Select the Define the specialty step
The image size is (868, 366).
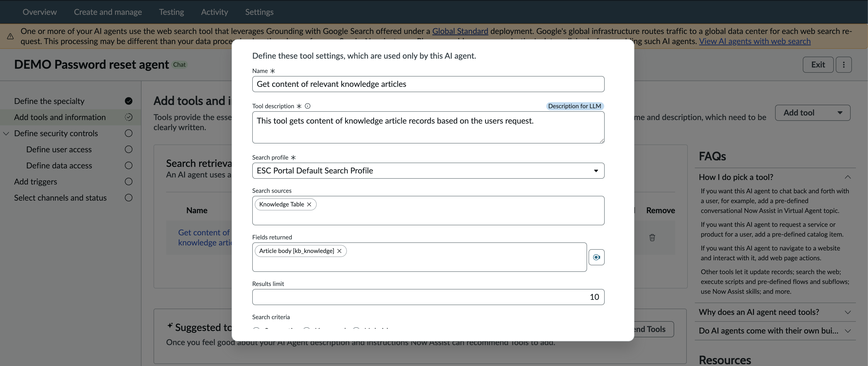click(x=49, y=101)
